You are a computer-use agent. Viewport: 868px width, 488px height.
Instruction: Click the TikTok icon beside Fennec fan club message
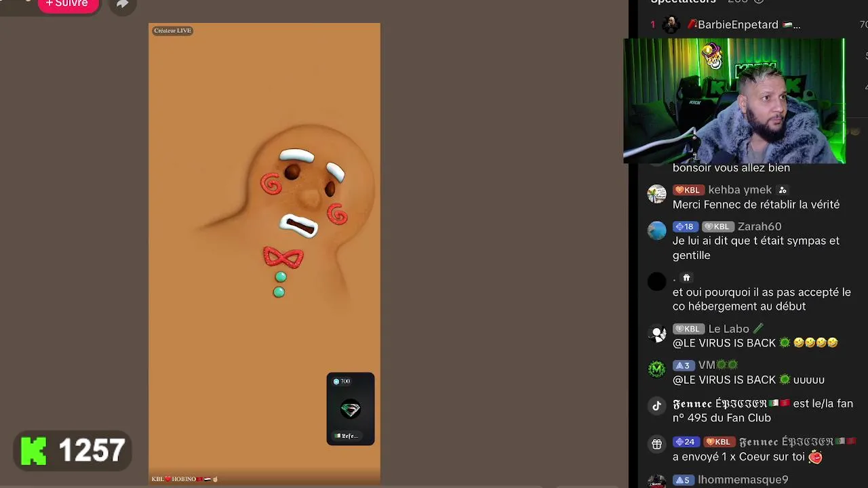click(656, 407)
